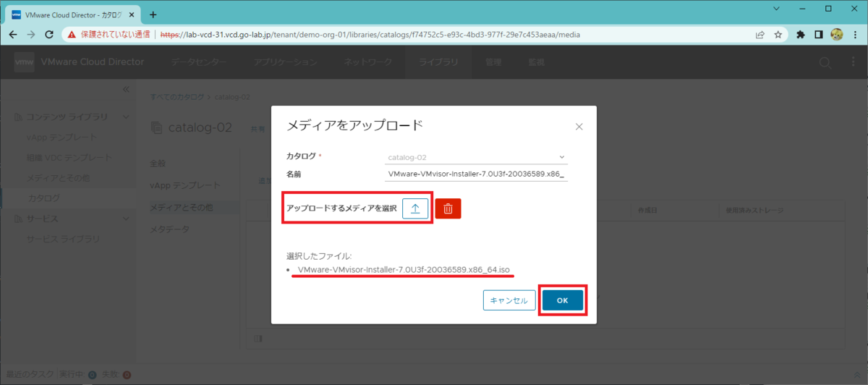Click the 実行中 task counter
Image resolution: width=868 pixels, height=385 pixels.
[77, 374]
